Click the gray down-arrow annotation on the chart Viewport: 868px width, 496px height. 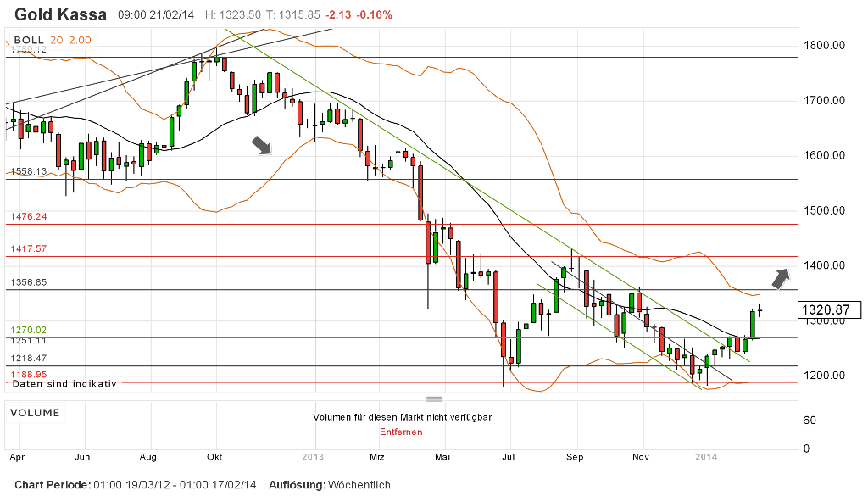(x=260, y=145)
